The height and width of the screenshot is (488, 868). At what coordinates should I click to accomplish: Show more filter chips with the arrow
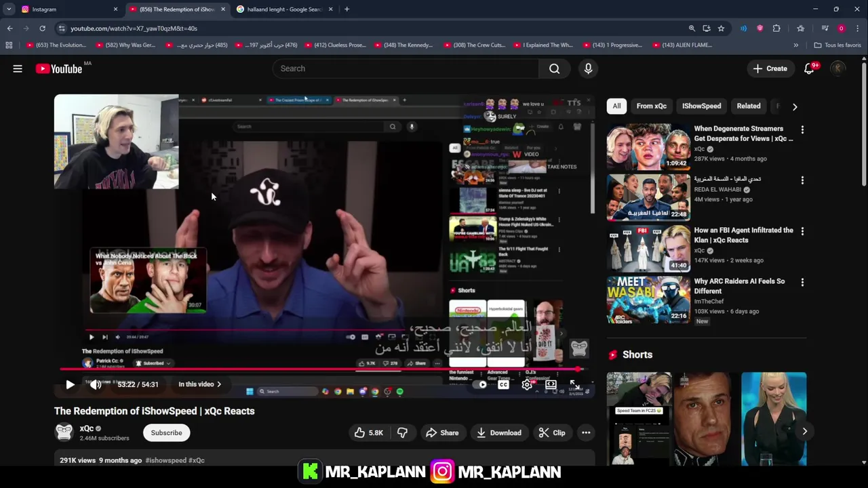coord(795,106)
